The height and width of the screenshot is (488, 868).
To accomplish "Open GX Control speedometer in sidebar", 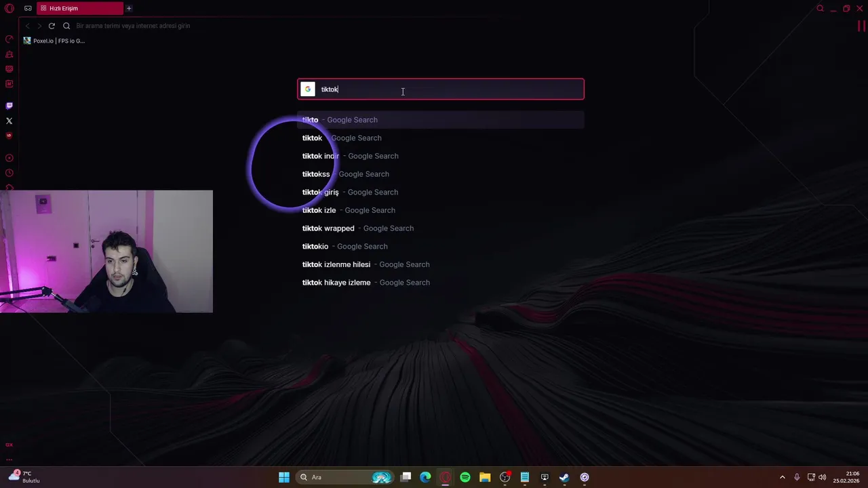I will pos(9,39).
